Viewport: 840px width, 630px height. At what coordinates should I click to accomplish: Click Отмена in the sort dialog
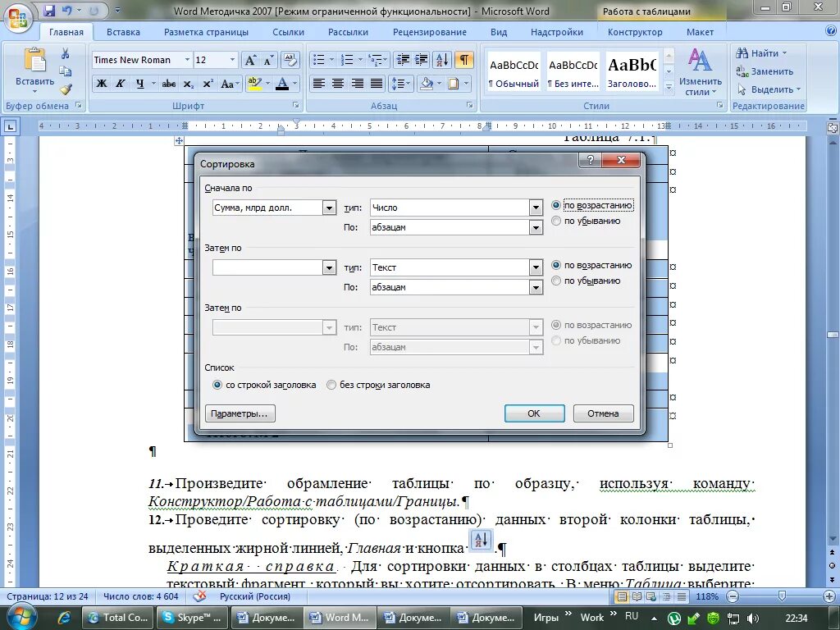(603, 413)
